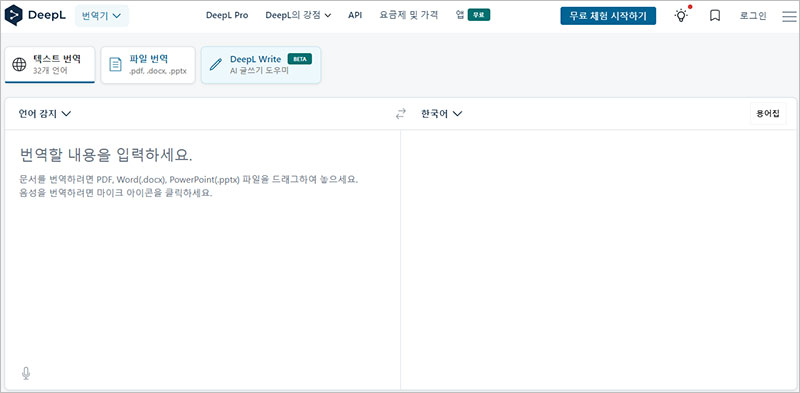Open the lightbulb tips icon
The height and width of the screenshot is (393, 800).
coord(681,16)
